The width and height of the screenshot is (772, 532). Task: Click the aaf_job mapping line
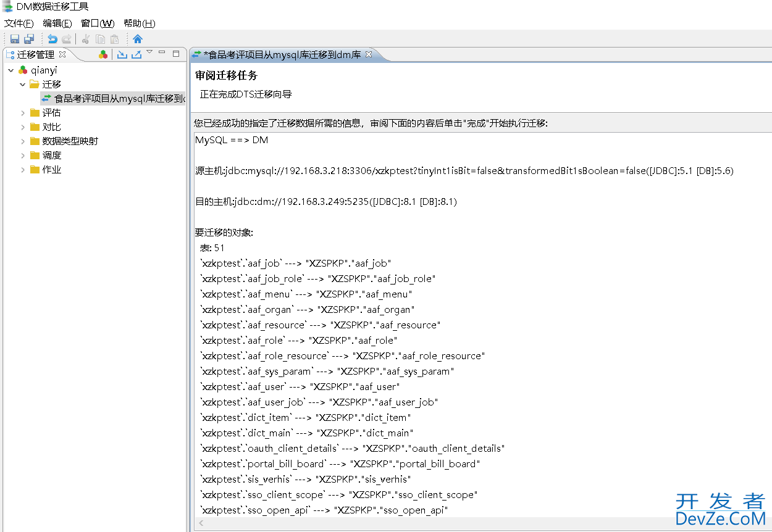click(x=296, y=264)
